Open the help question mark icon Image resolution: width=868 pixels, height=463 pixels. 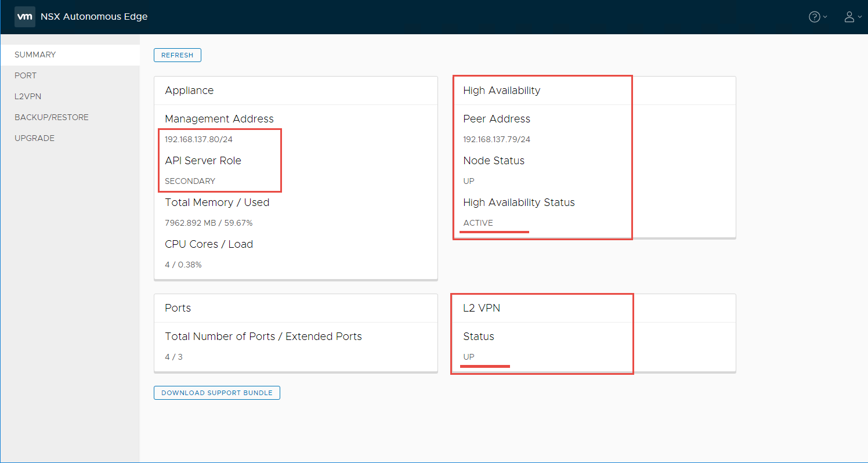tap(815, 17)
